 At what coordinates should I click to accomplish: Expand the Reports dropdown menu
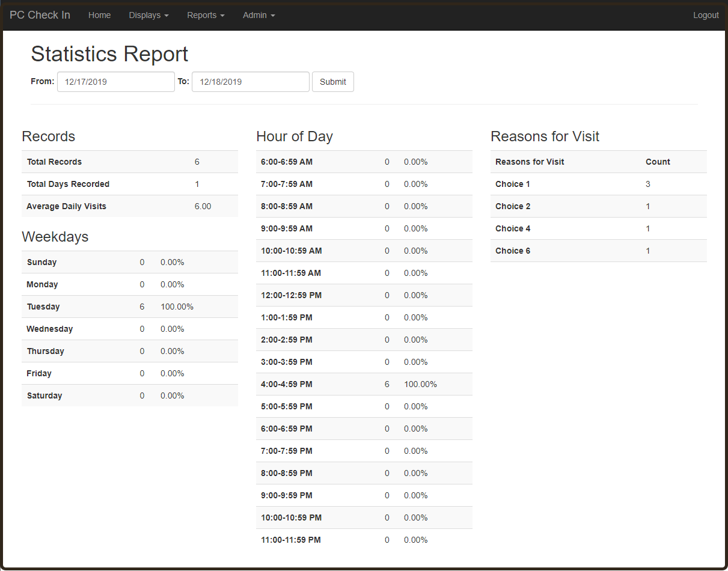(206, 15)
